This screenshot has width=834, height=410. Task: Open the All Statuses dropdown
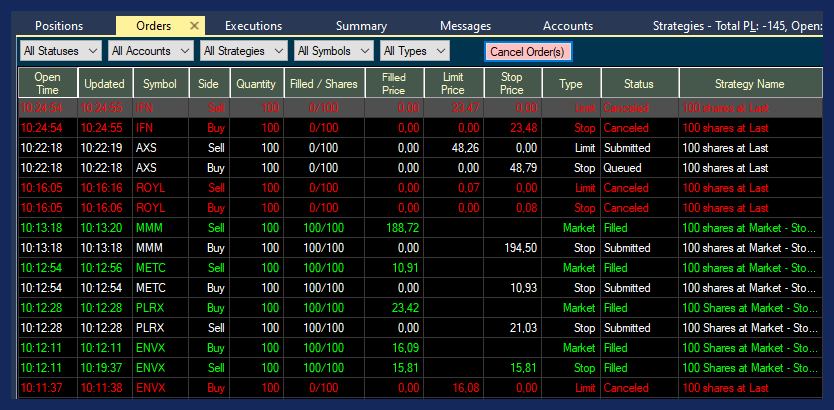(x=61, y=51)
